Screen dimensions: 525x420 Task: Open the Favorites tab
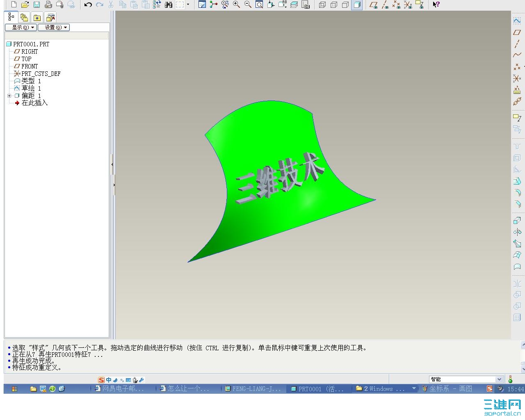click(x=37, y=18)
